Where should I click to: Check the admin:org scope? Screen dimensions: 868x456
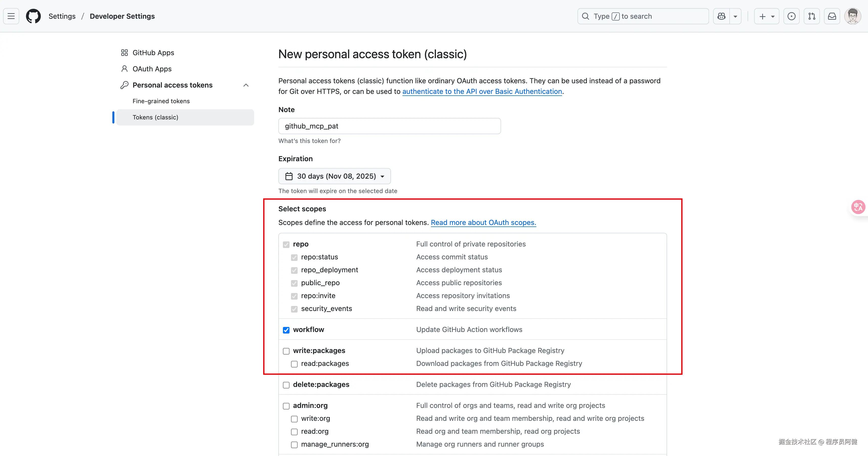286,406
